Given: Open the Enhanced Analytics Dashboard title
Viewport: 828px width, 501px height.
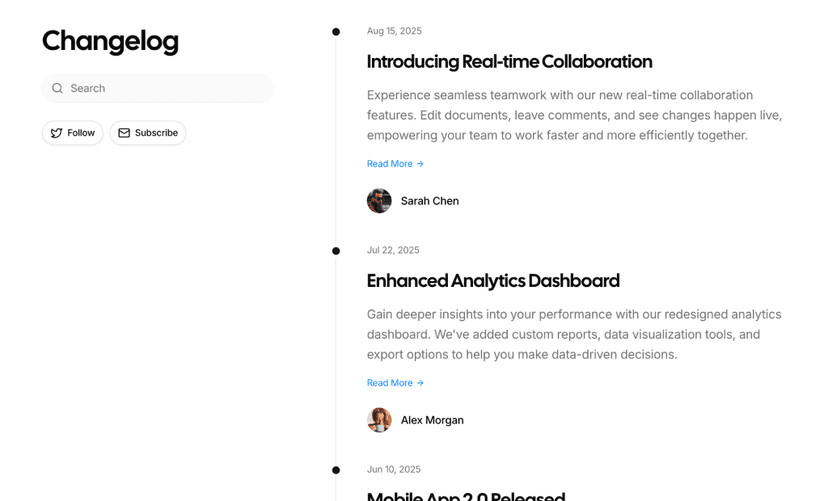Looking at the screenshot, I should (493, 281).
